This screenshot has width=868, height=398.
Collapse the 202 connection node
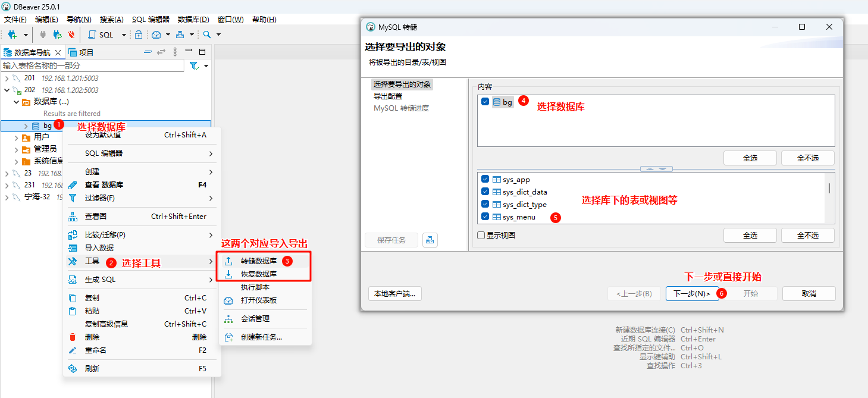click(7, 90)
